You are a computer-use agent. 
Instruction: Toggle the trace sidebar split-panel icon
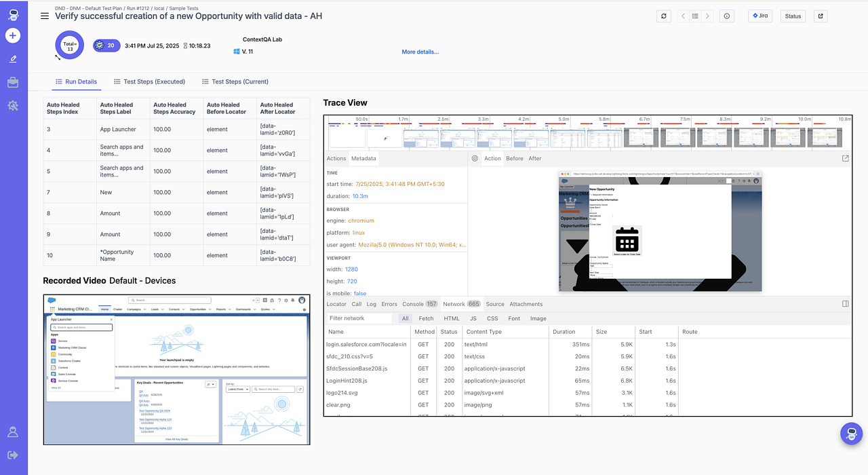coord(845,304)
